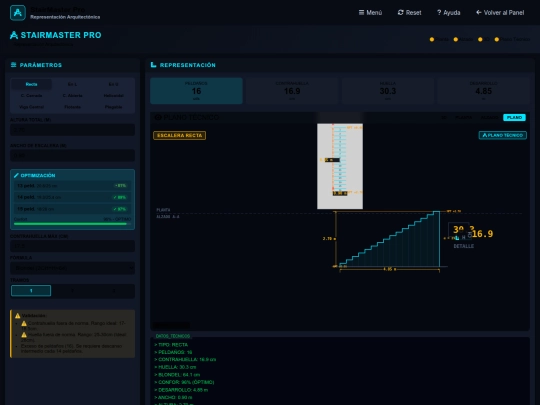Click the plan view stair thumbnail
This screenshot has height=405, width=540.
[x=340, y=166]
